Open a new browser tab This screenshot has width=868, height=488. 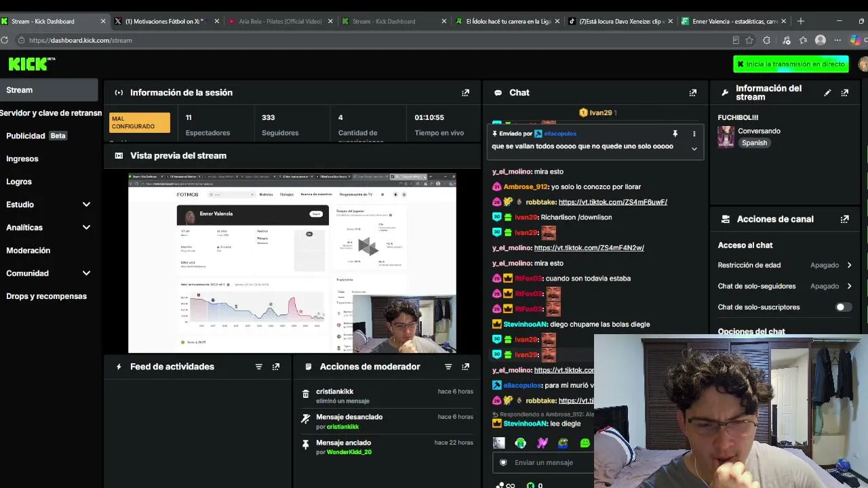[801, 21]
